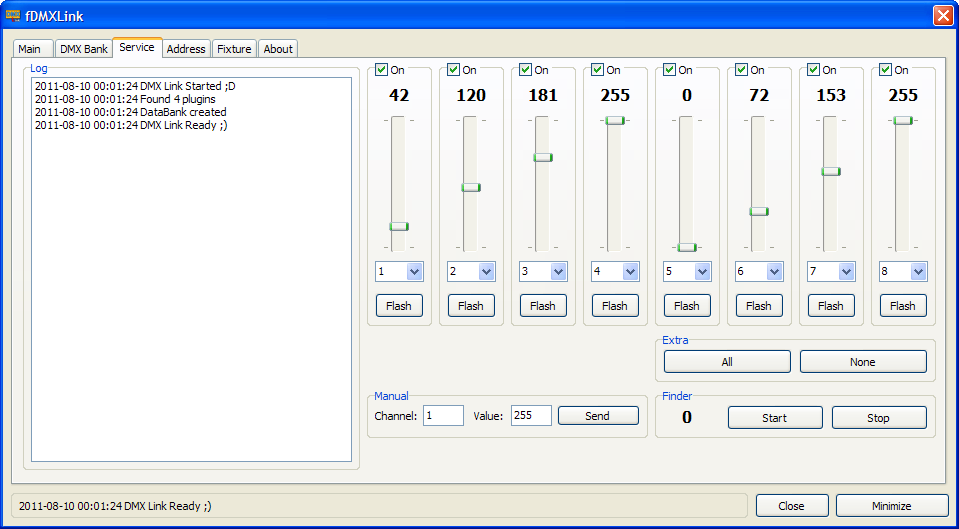Disable the On checkbox for channel 4
This screenshot has height=529, width=959.
coord(598,70)
